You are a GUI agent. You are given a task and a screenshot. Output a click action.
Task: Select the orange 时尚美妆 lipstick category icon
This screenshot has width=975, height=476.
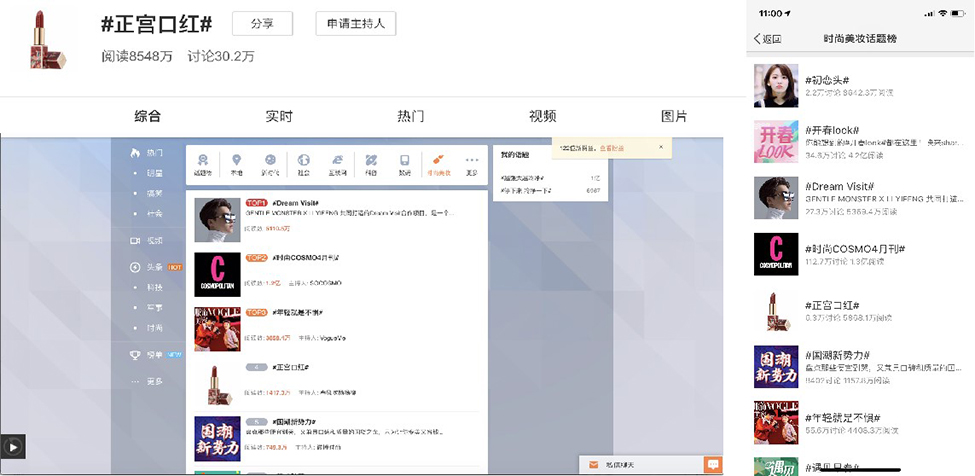click(x=438, y=160)
